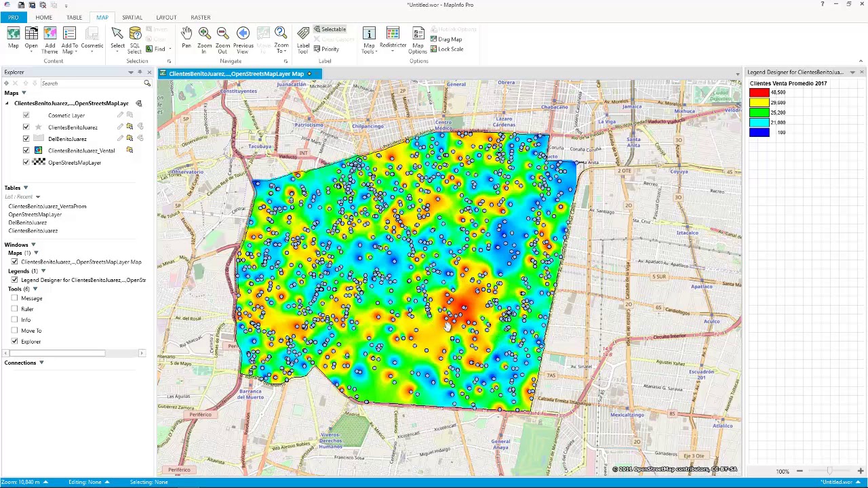Toggle visibility of DelBenitoJuarez layer
Screen dimensions: 868x488
[x=26, y=138]
